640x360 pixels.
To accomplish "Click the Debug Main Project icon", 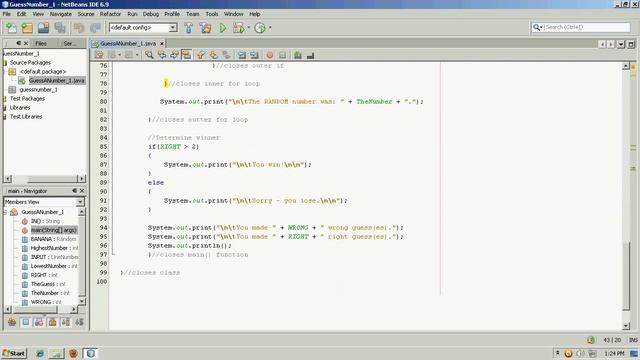I will coord(238,28).
